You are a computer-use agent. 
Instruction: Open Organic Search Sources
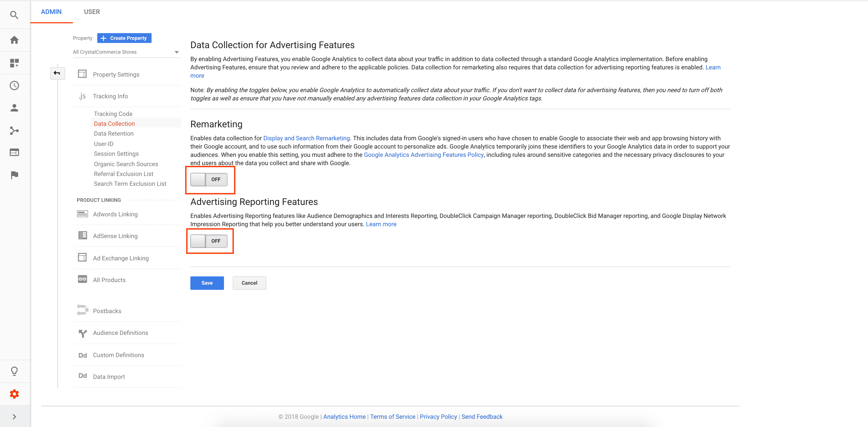pyautogui.click(x=126, y=164)
